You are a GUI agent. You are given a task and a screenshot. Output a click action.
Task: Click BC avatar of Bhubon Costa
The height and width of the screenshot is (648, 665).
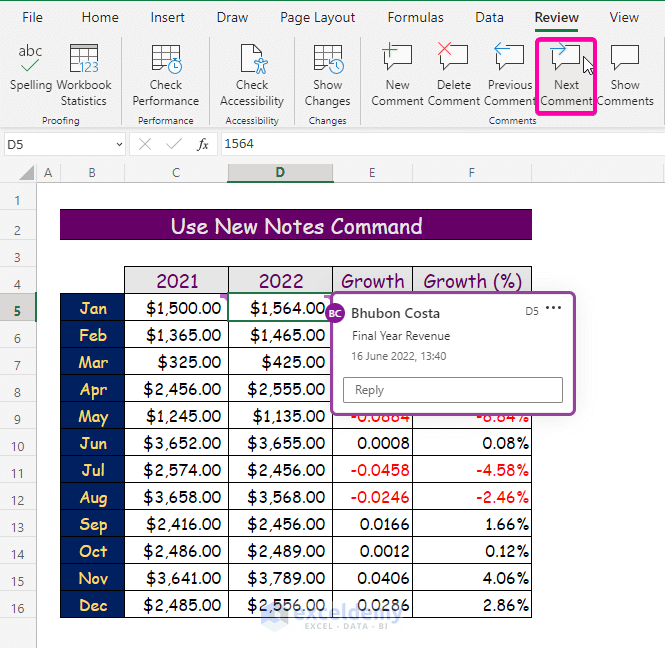coord(335,313)
